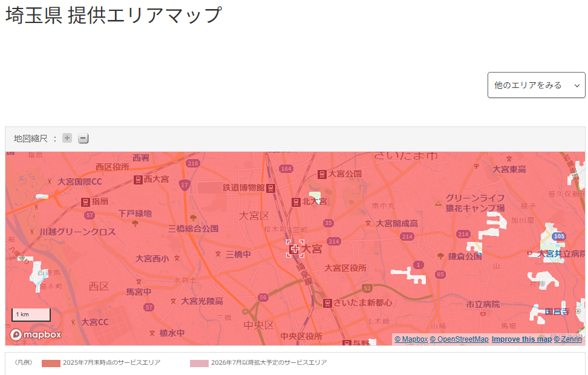Open the 他のエリアをみる dropdown
Viewport: 588px width, 375px height.
point(536,85)
